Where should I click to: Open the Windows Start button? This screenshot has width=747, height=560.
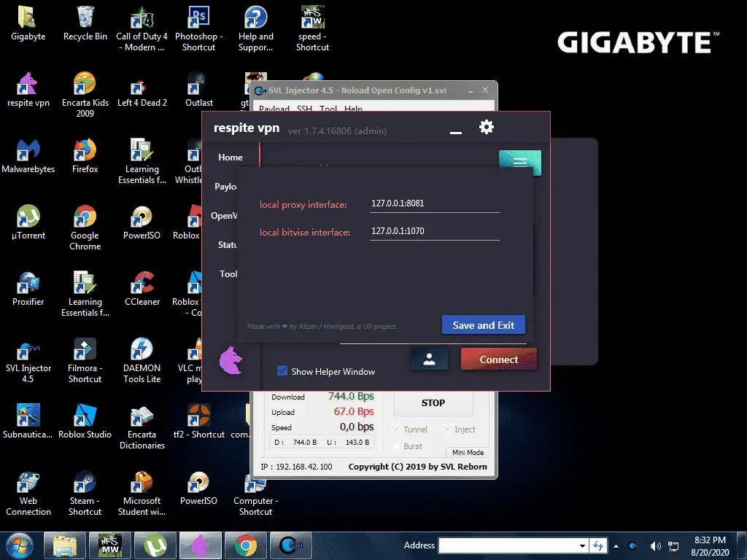click(x=20, y=545)
